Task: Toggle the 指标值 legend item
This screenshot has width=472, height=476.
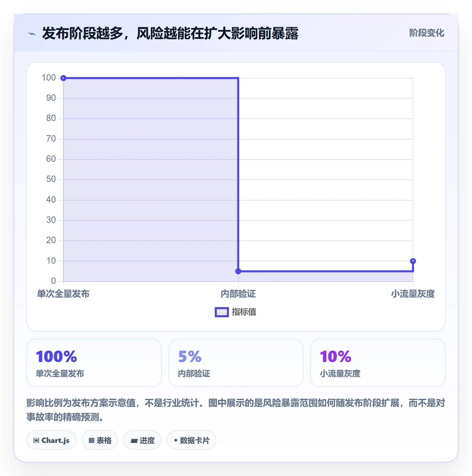Action: point(236,312)
